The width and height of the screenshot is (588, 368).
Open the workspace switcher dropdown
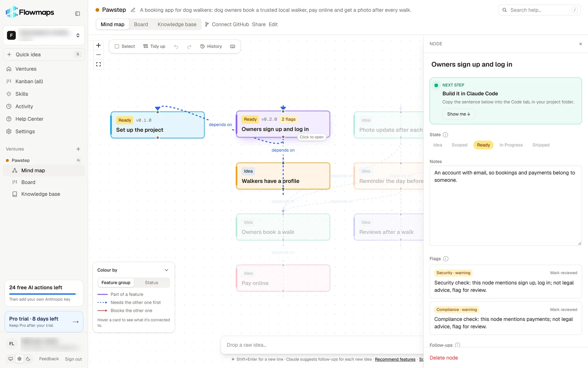tap(44, 35)
